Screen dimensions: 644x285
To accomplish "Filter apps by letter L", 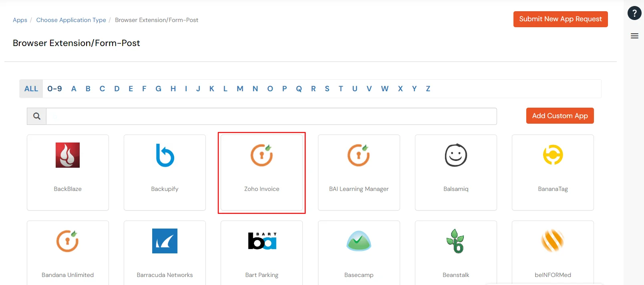I will pos(225,89).
